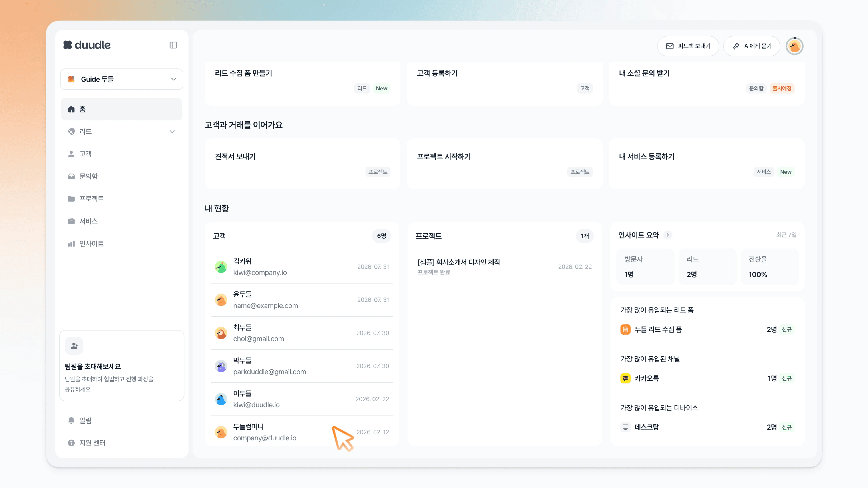Image resolution: width=868 pixels, height=488 pixels.
Task: Open 인사이트 in the sidebar
Action: point(122,244)
